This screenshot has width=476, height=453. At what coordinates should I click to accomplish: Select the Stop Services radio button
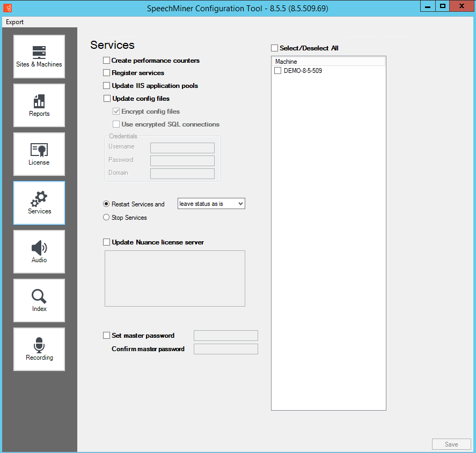pos(106,218)
